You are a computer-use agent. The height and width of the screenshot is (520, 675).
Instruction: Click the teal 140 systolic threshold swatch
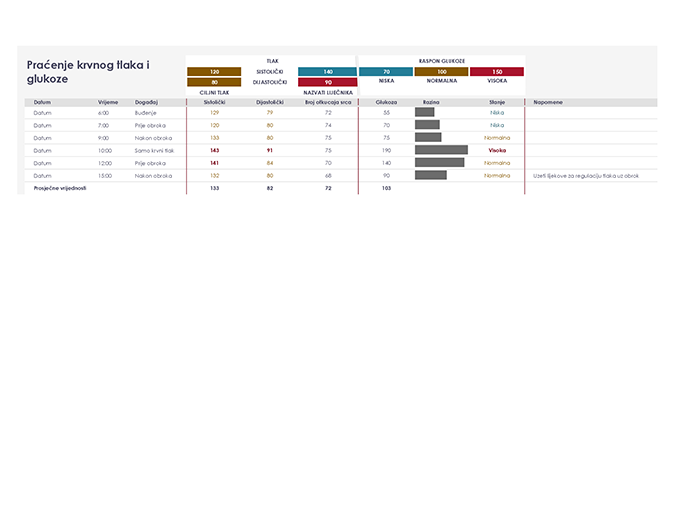point(328,71)
